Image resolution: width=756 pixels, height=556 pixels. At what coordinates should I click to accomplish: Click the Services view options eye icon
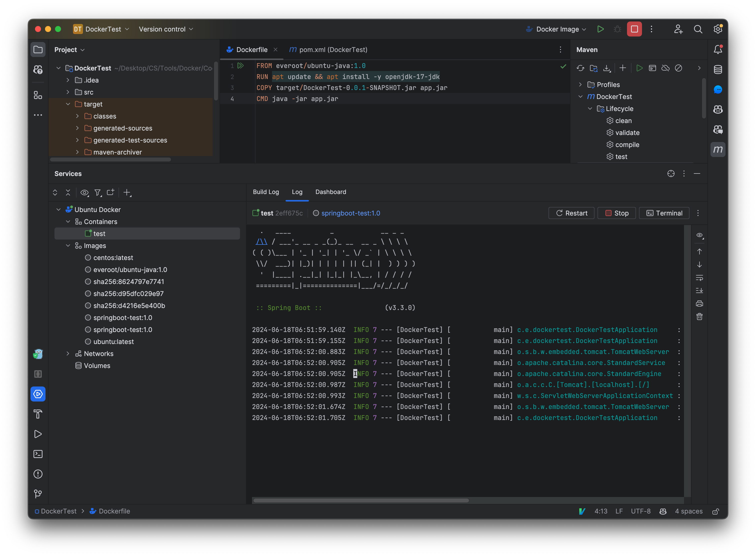coord(84,192)
